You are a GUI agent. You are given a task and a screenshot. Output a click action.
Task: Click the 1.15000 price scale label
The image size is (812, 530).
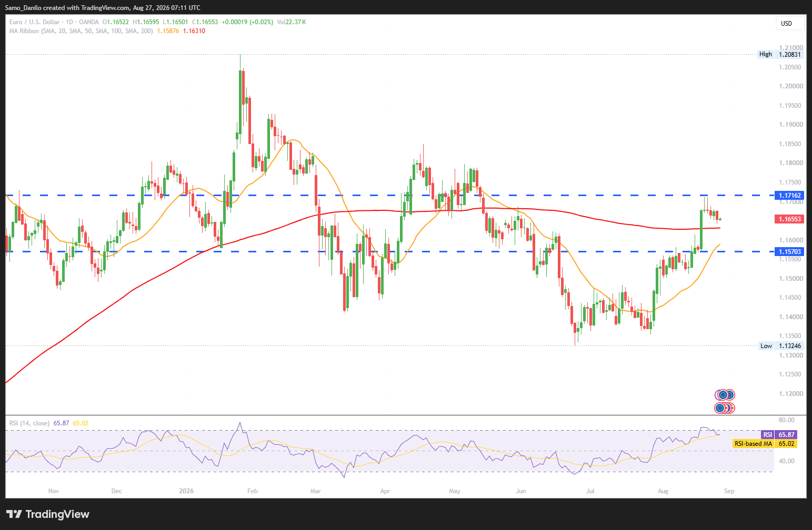coord(791,279)
